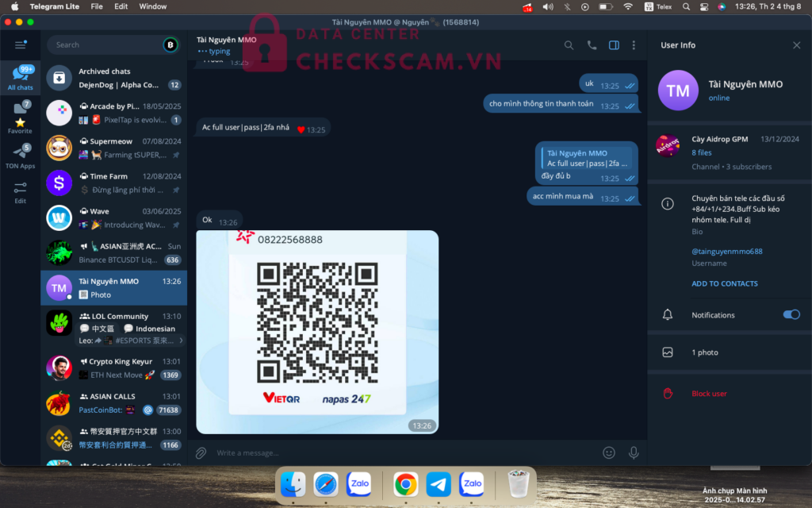Image resolution: width=812 pixels, height=508 pixels.
Task: Click ADD TO CONTACTS
Action: [x=725, y=283]
